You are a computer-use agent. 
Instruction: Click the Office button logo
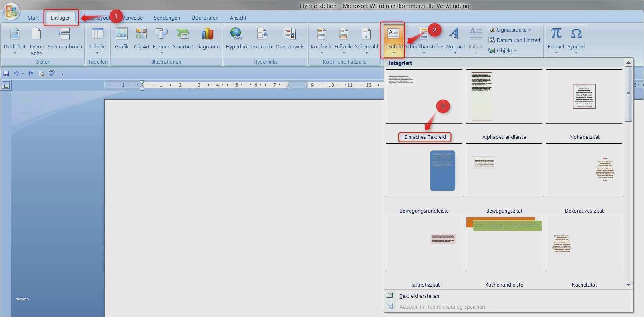coord(11,11)
